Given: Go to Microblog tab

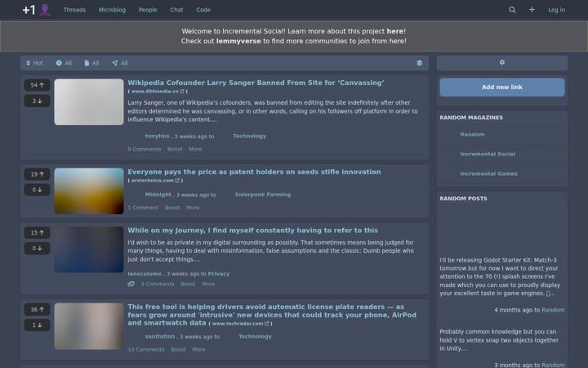Looking at the screenshot, I should pos(112,10).
